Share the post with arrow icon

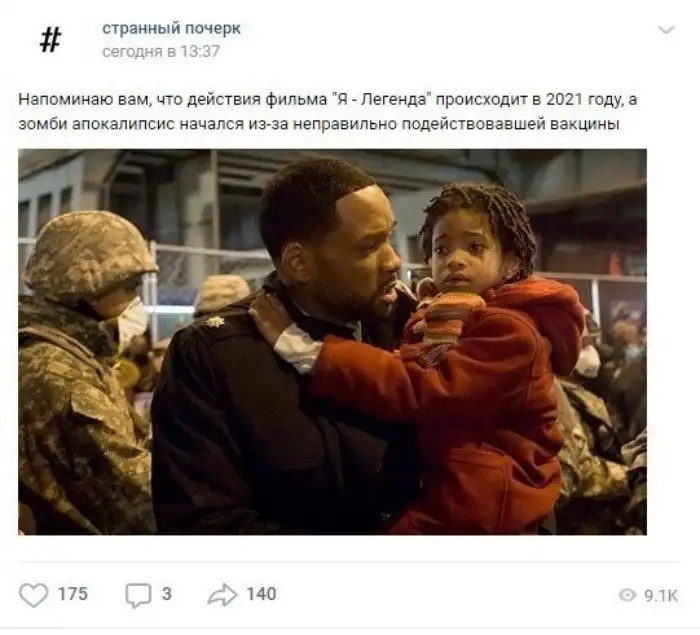(222, 595)
